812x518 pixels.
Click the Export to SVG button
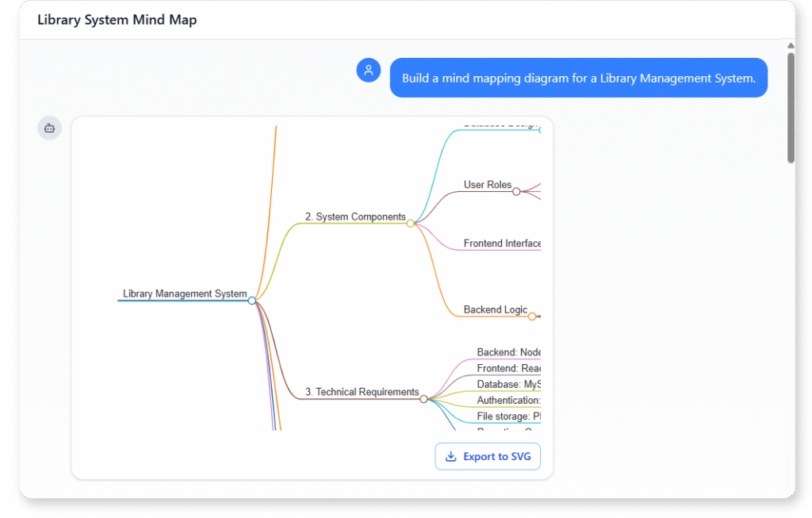(x=487, y=456)
